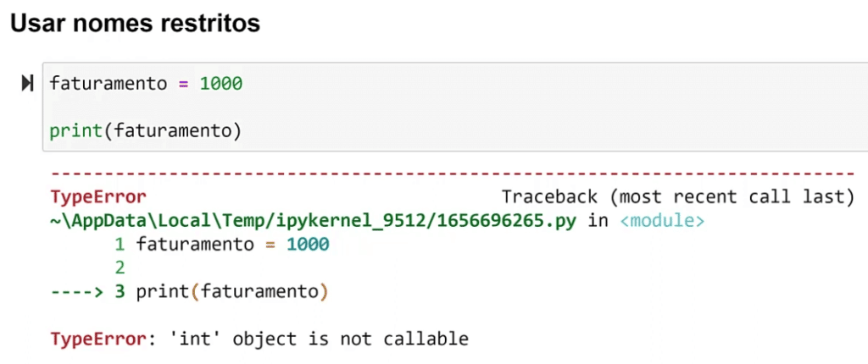Viewport: 868px width, 364px height.
Task: Click the '<module>' label in traceback
Action: pyautogui.click(x=662, y=221)
